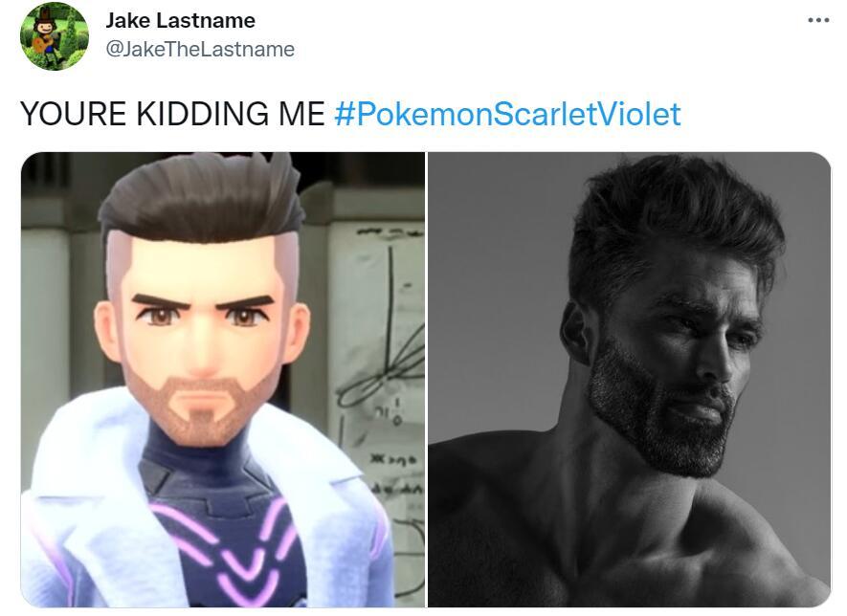Screen dimensions: 847x616
Task: Show more actions via the ellipsis icon
Action: coord(818,20)
